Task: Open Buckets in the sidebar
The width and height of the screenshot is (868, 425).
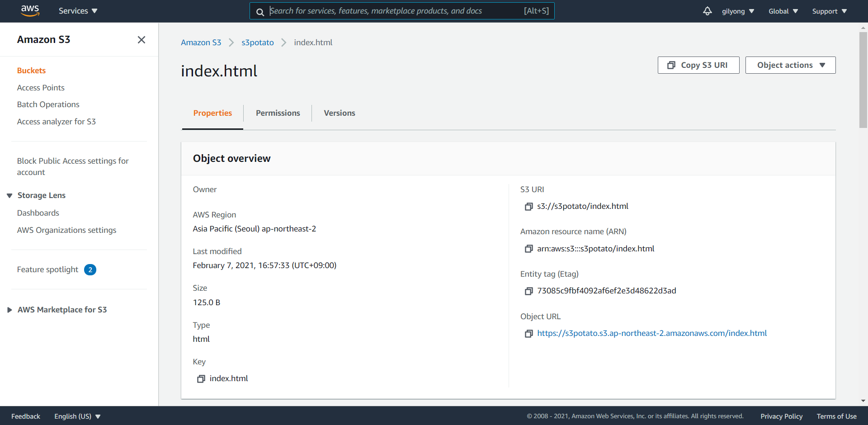Action: coord(31,71)
